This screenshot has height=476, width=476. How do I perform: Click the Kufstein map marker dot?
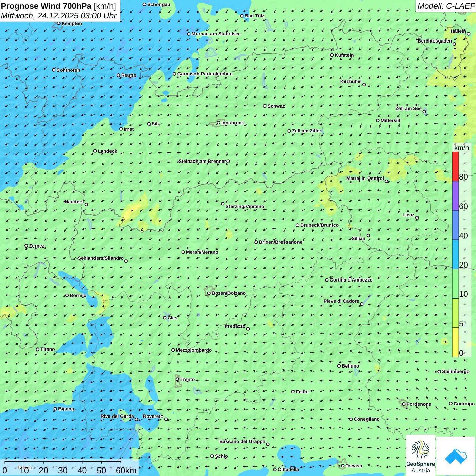(x=332, y=55)
